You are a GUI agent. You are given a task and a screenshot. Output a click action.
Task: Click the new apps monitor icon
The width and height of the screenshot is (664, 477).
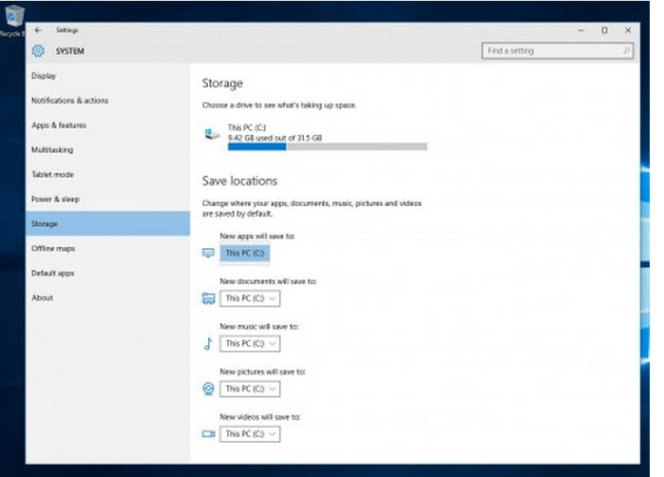208,253
